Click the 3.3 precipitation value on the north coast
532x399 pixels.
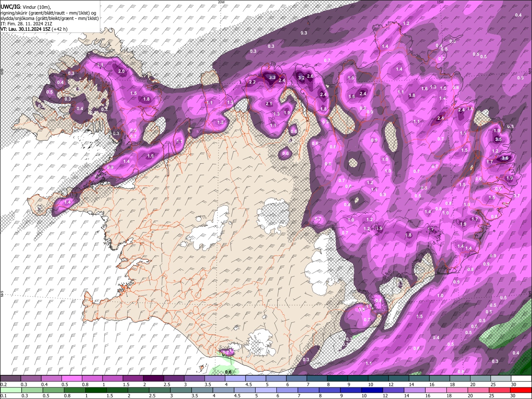(272, 78)
